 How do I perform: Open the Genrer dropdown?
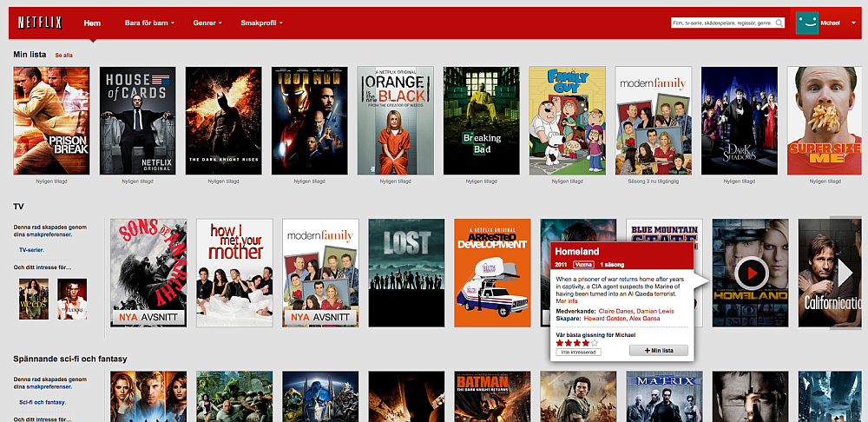(208, 23)
